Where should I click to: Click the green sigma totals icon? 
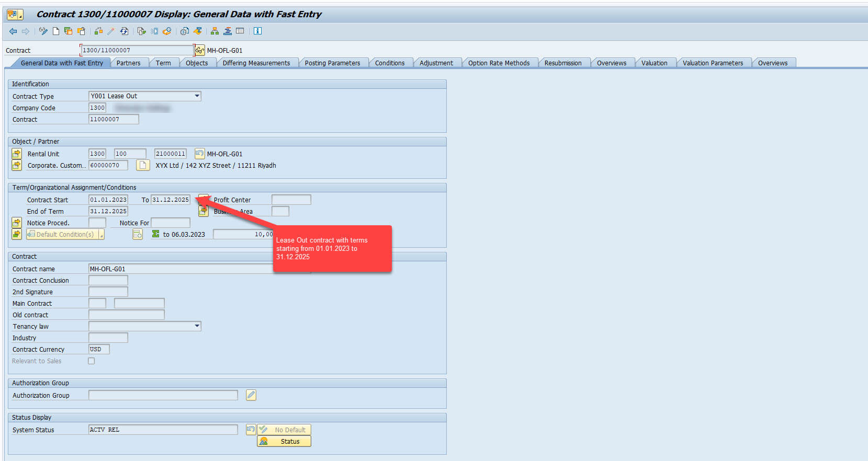point(155,234)
